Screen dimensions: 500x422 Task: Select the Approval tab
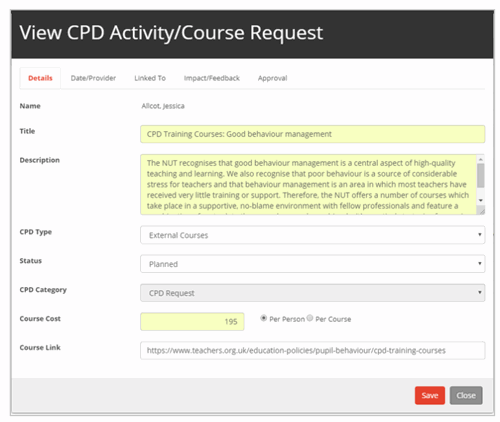coord(272,78)
